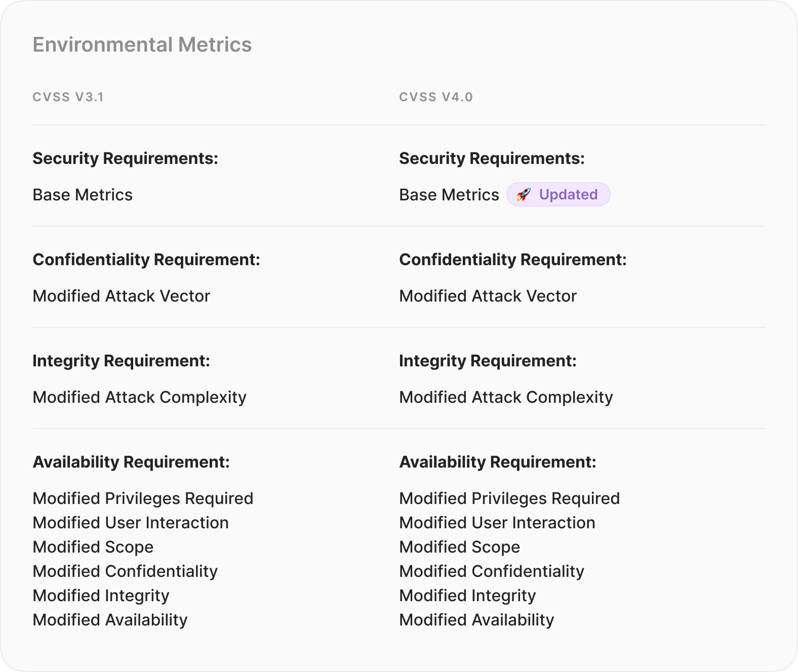
Task: Click Base Metrics in the v3.1 column
Action: [x=83, y=195]
